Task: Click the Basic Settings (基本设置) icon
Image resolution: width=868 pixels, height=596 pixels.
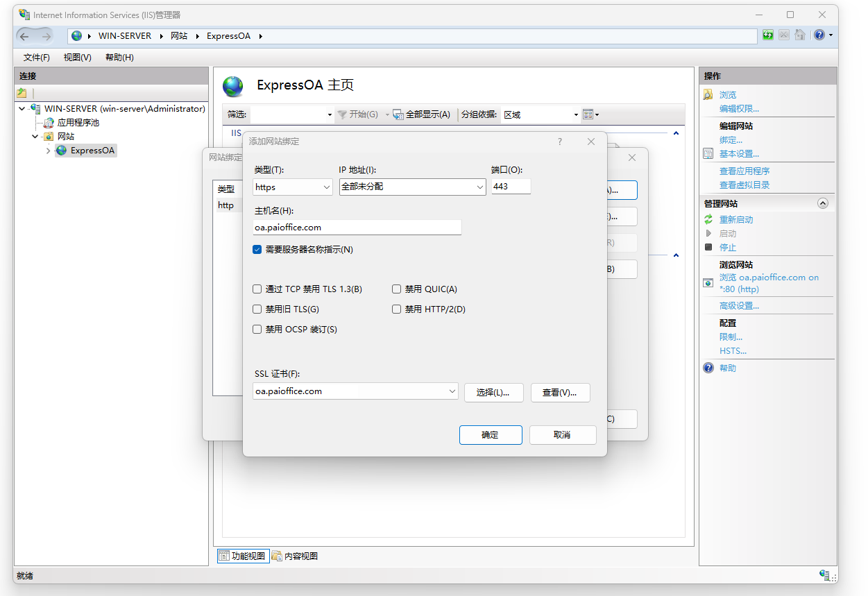Action: coord(708,153)
